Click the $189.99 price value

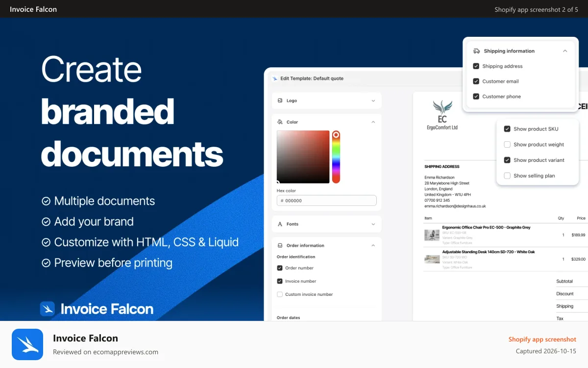point(578,235)
